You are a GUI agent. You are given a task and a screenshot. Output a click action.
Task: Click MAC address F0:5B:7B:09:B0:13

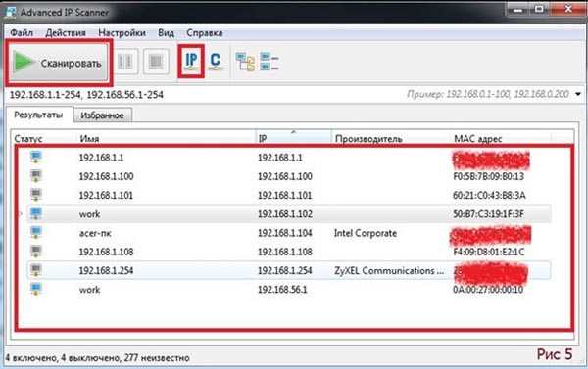(489, 176)
